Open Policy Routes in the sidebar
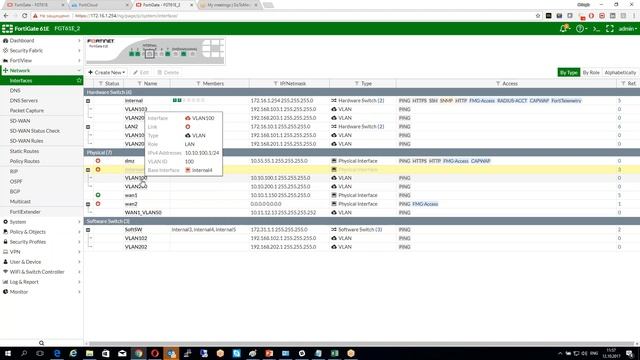Viewport: 640px width, 360px height. click(x=24, y=161)
